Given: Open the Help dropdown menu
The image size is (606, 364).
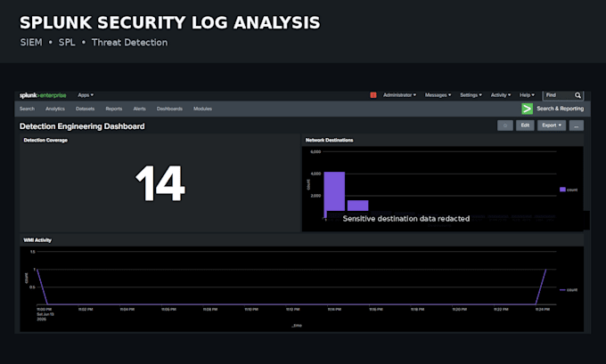Looking at the screenshot, I should tap(527, 95).
